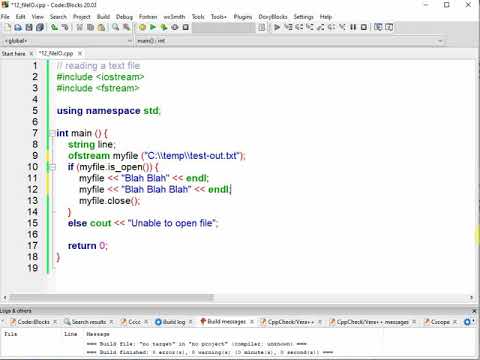The width and height of the screenshot is (480, 360).
Task: Paste from the clipboard
Action: (101, 27)
